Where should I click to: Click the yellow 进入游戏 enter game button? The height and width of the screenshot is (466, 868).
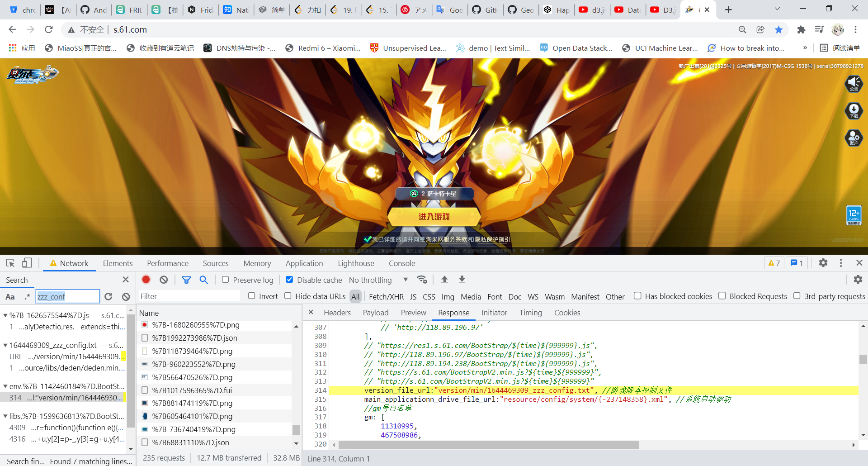coord(434,217)
